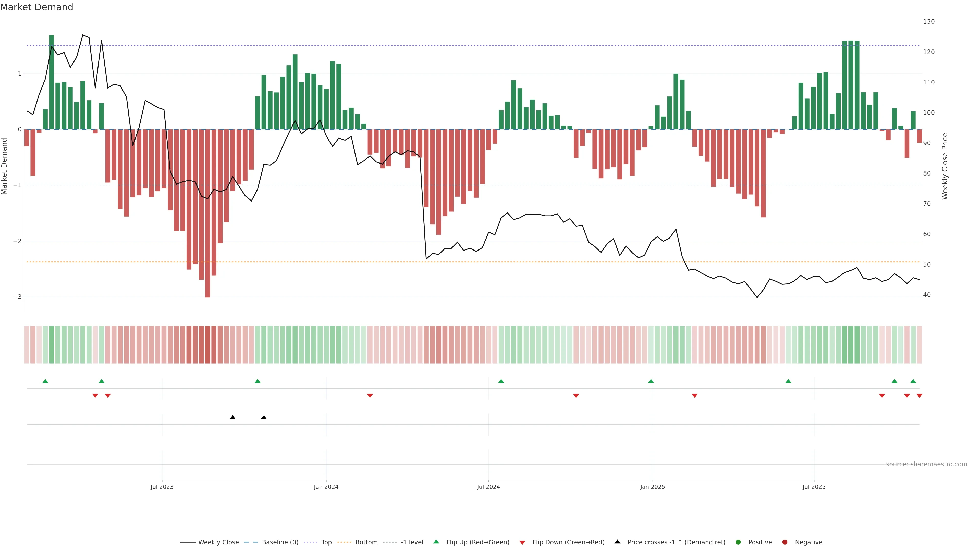Click the source: sharemaestro.com text
Viewport: 980px width, 551px height.
[926, 464]
